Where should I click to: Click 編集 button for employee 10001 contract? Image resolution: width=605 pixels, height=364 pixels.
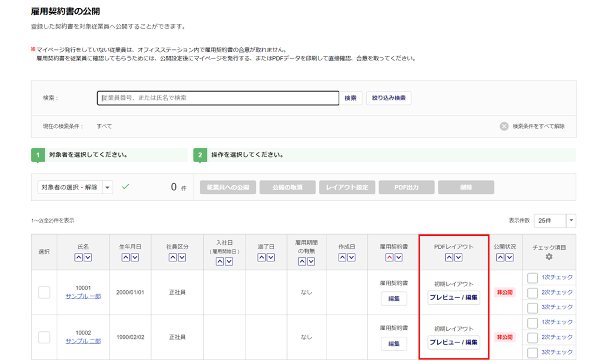pyautogui.click(x=394, y=299)
